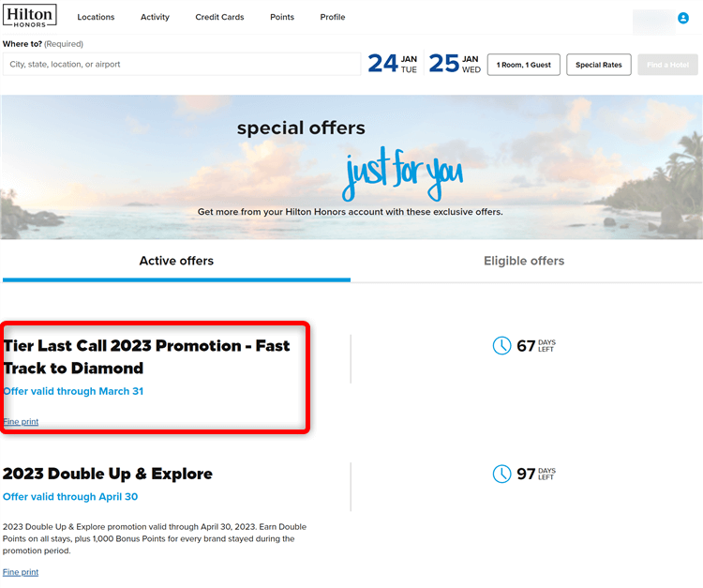The width and height of the screenshot is (703, 588).
Task: Open the 1 Room, 1 Guest selector
Action: tap(524, 65)
